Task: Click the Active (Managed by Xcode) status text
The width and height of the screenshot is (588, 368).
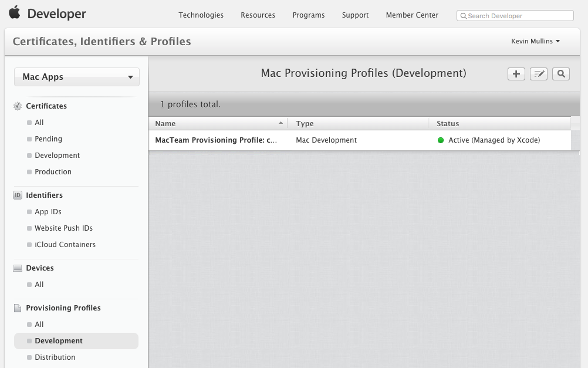Action: click(494, 140)
